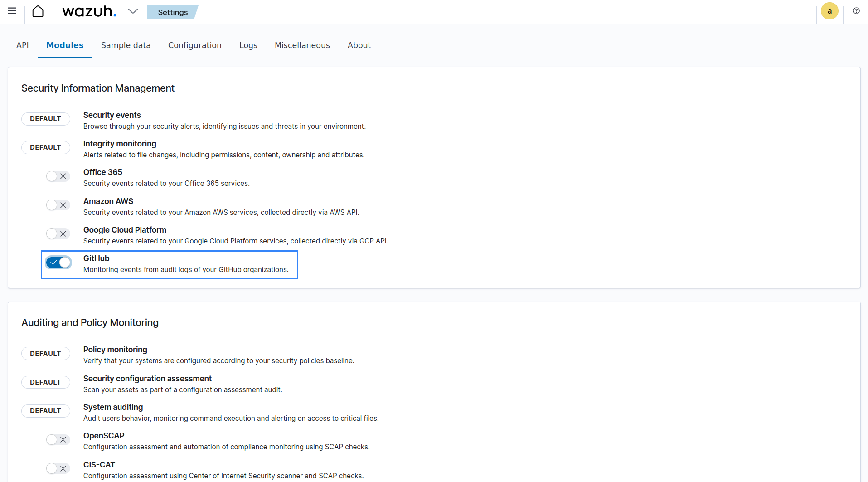The height and width of the screenshot is (482, 868).
Task: Click the Security Information Management heading
Action: click(x=98, y=88)
